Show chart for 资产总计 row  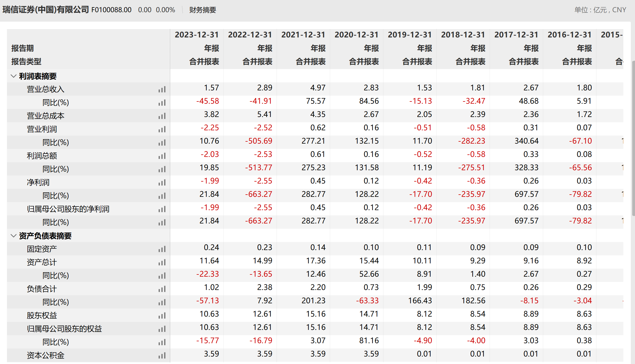[x=162, y=262]
